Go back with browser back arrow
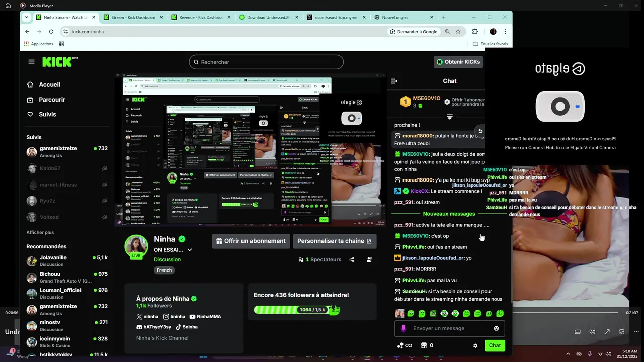Image resolution: width=644 pixels, height=362 pixels. click(x=27, y=31)
